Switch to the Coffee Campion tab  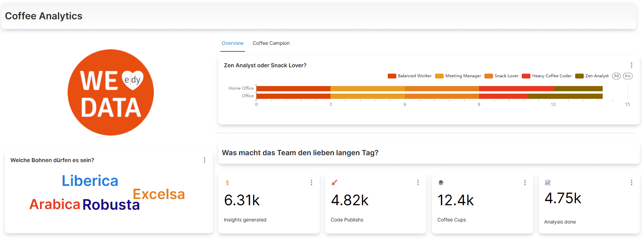(271, 43)
